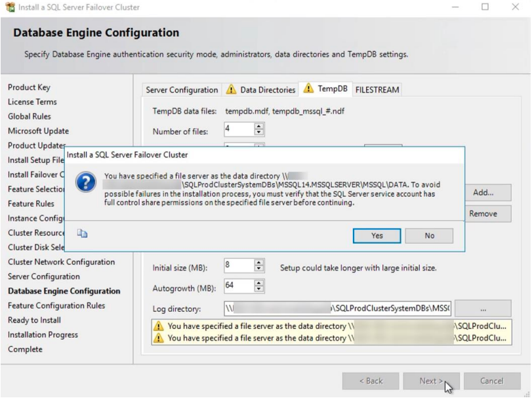The height and width of the screenshot is (398, 532).
Task: Click the Log directory path field
Action: (338, 309)
